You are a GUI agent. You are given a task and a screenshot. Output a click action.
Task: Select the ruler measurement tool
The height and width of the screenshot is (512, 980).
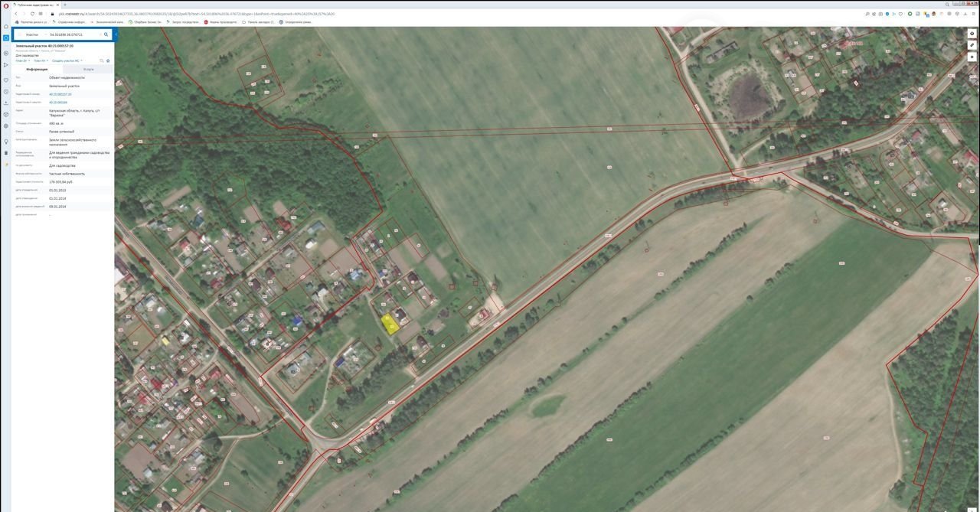[972, 45]
